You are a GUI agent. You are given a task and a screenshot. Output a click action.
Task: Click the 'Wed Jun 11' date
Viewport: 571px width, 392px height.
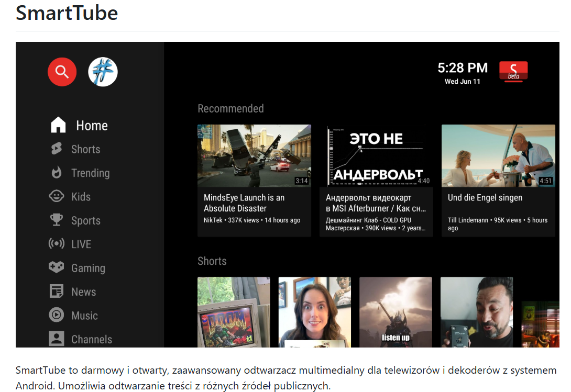point(463,82)
